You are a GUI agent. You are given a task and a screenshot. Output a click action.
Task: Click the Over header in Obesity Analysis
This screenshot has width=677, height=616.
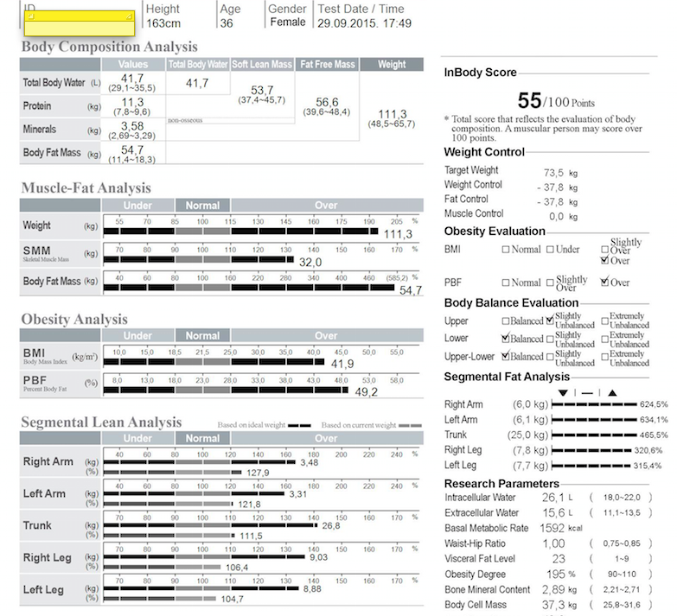[x=327, y=335]
